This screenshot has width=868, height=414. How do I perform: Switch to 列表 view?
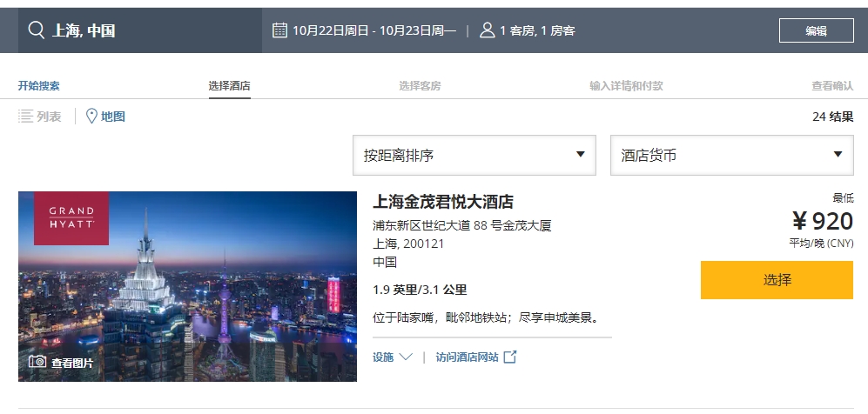[x=49, y=116]
